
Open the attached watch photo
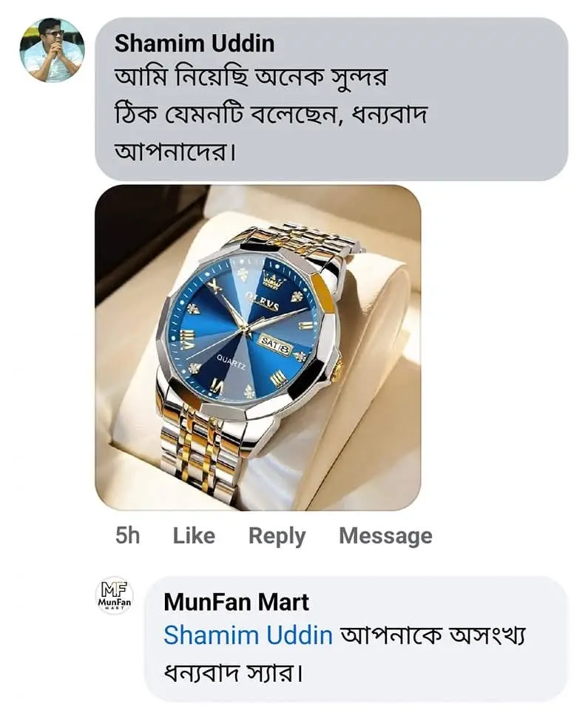tap(257, 348)
